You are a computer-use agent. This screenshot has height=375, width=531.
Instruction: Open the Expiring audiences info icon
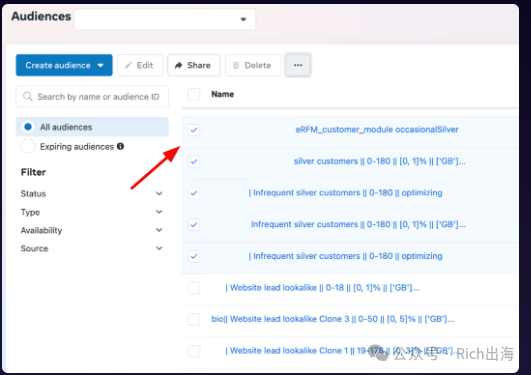(120, 146)
